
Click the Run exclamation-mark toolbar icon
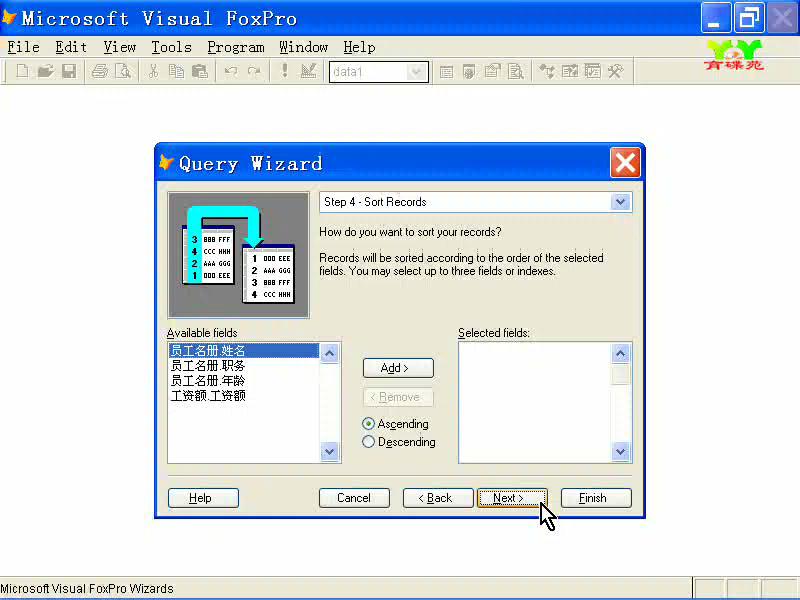click(285, 71)
